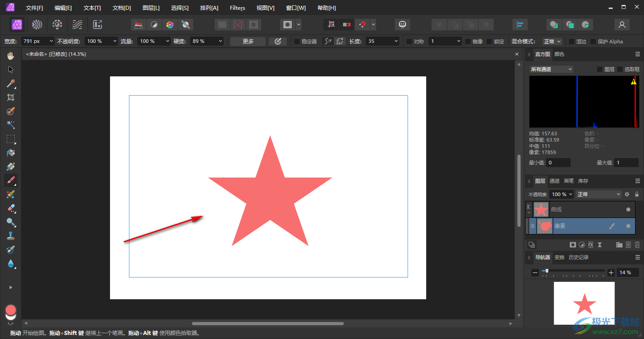Viewport: 644px width, 339px height.
Task: Switch to the Export Persona
Action: coord(97,25)
